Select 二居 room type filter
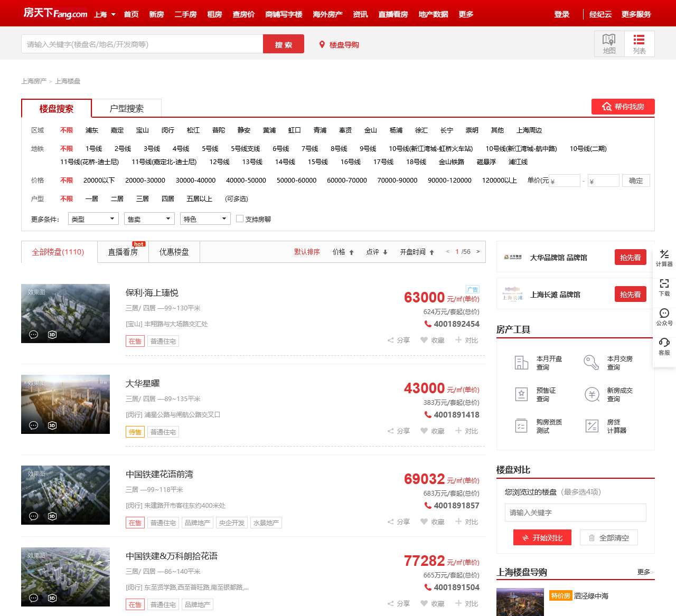Viewport: 676px width, 616px height. point(117,199)
